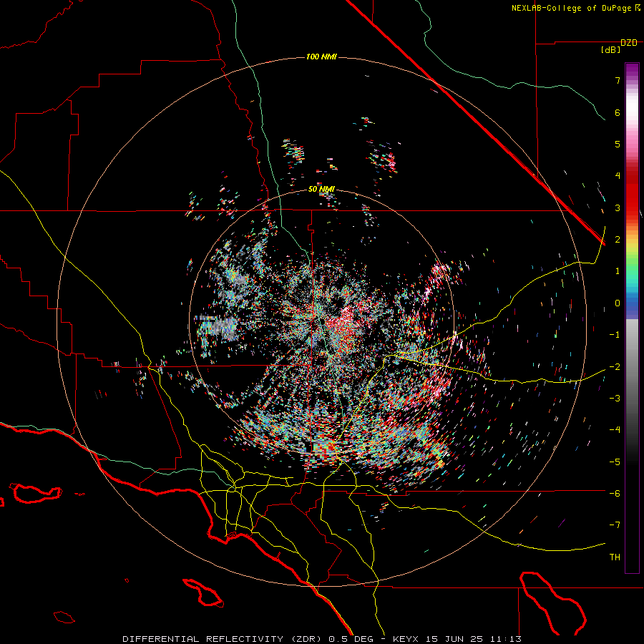Click the TH label on the color scale

615,557
